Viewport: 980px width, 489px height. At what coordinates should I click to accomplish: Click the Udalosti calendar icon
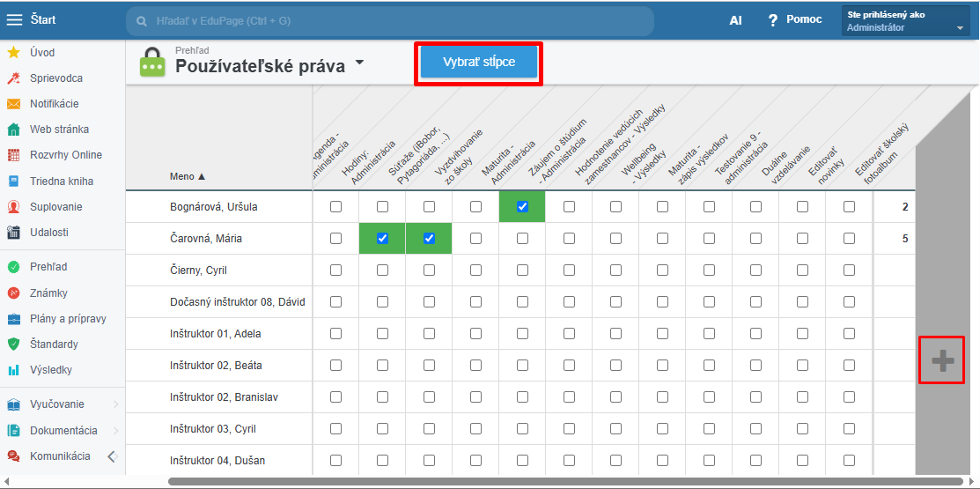click(x=13, y=233)
